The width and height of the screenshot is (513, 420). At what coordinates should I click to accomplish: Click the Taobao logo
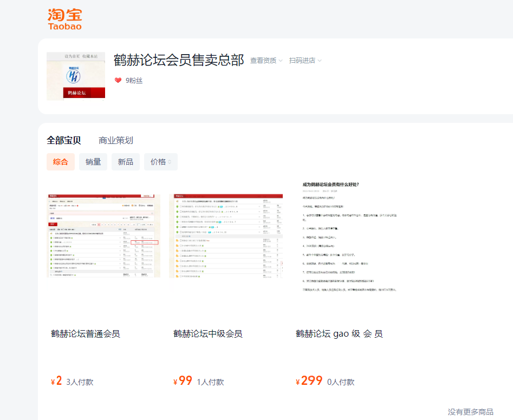tap(64, 19)
